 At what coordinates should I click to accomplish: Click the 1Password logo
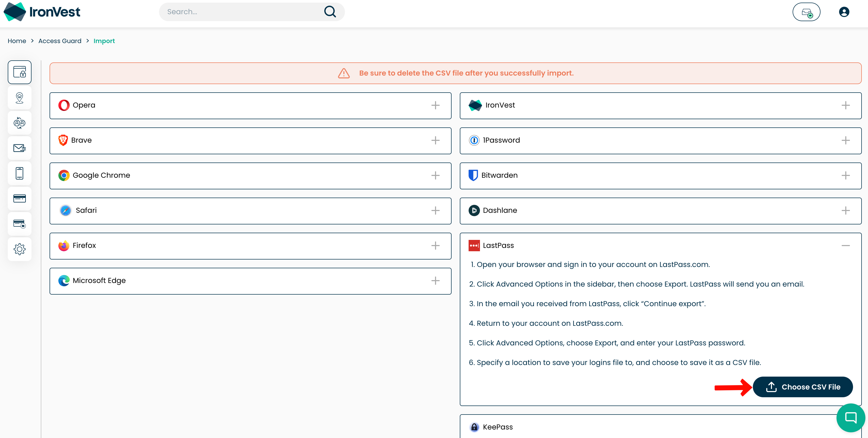click(x=474, y=140)
